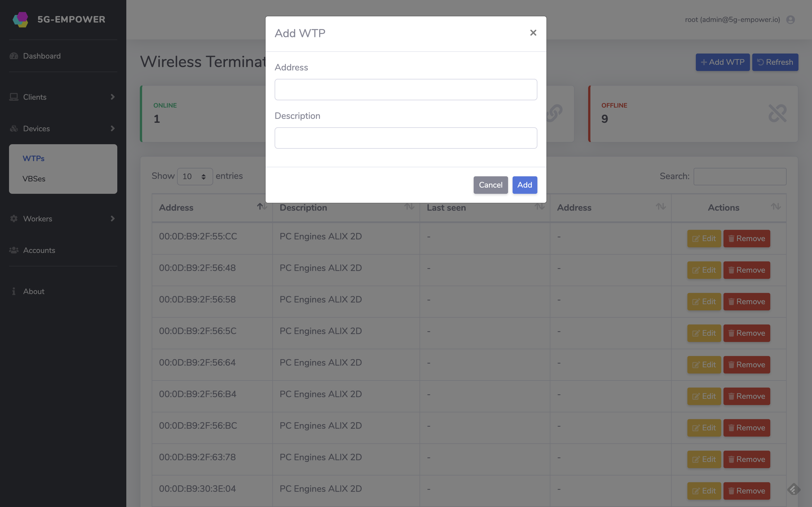Image resolution: width=812 pixels, height=507 pixels.
Task: Click the Workers section icon
Action: (14, 218)
